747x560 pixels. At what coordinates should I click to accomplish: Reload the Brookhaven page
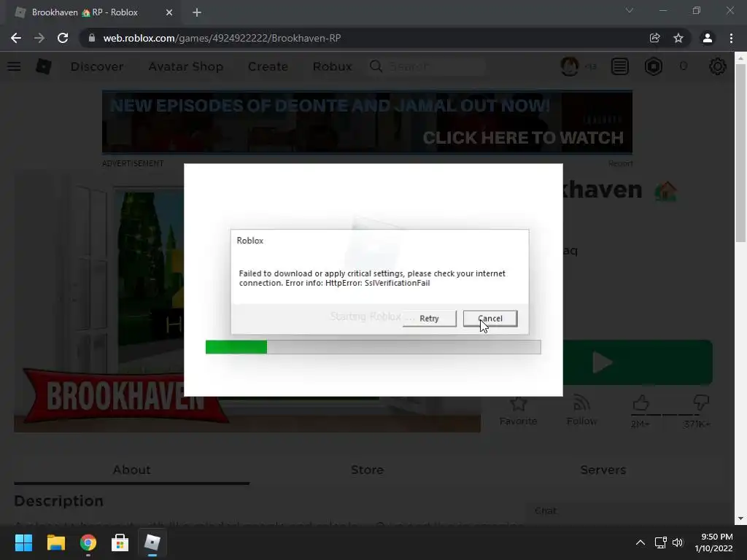tap(63, 38)
